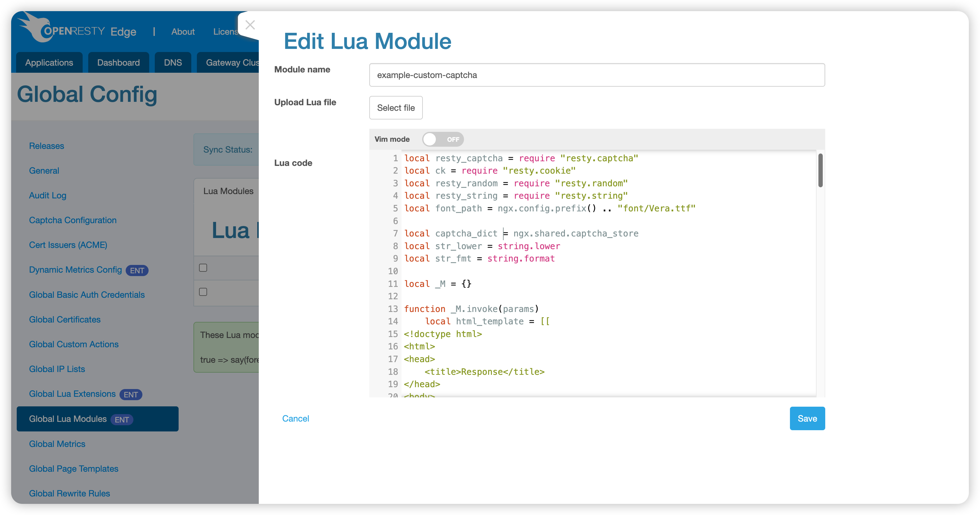Viewport: 980px width, 515px height.
Task: Switch to the Dashboard tab
Action: (x=118, y=63)
